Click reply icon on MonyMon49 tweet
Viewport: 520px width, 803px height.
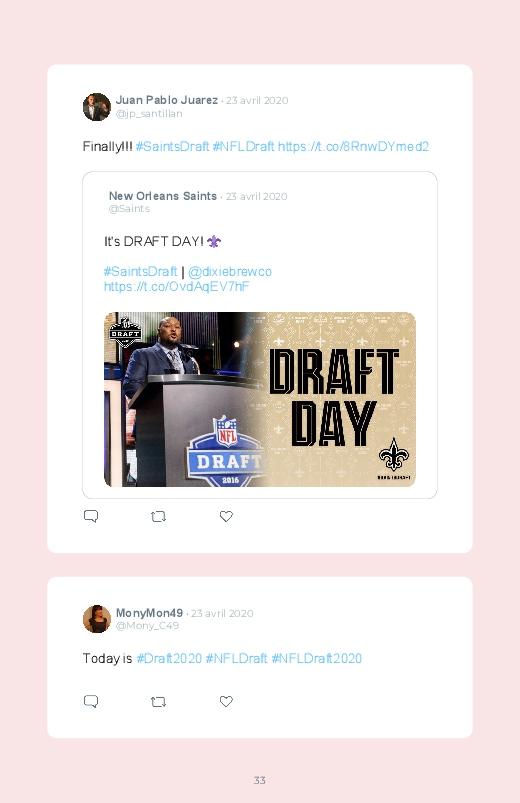(x=91, y=701)
